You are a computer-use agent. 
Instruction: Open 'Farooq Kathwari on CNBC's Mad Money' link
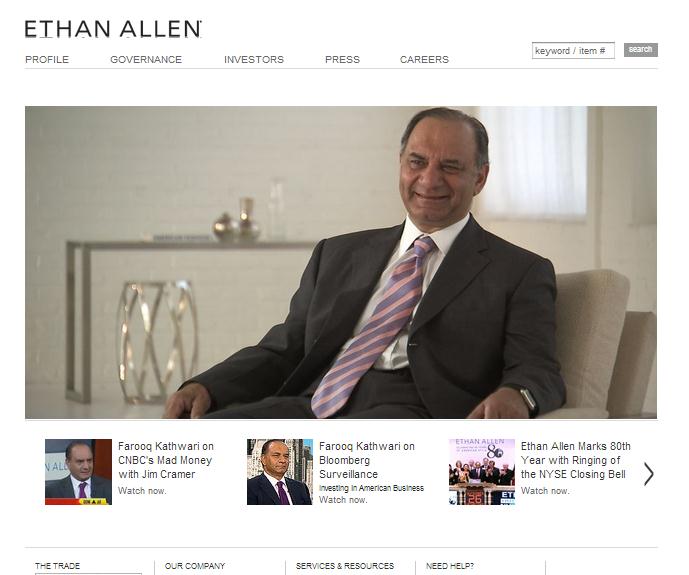point(166,460)
